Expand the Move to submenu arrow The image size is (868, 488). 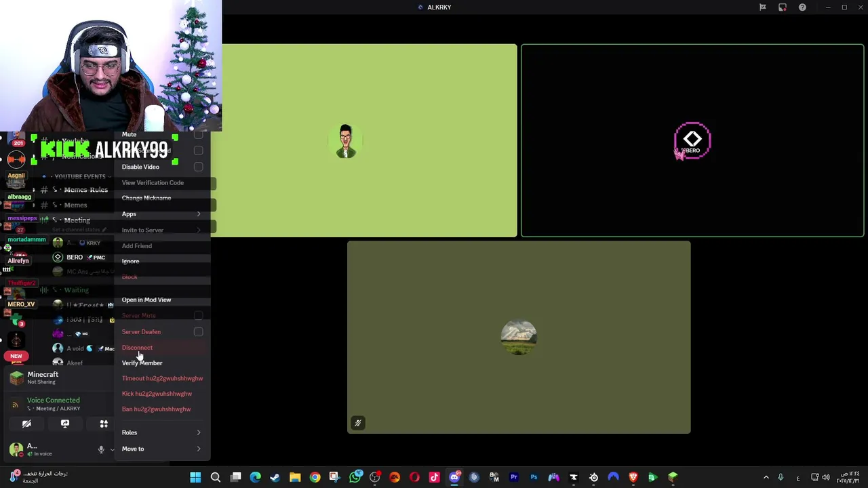click(199, 449)
